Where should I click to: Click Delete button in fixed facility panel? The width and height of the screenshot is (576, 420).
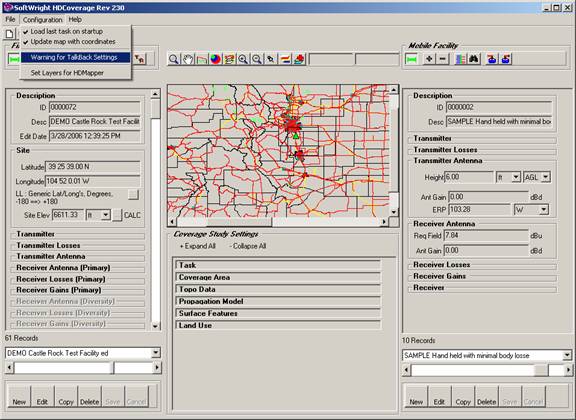pyautogui.click(x=90, y=396)
